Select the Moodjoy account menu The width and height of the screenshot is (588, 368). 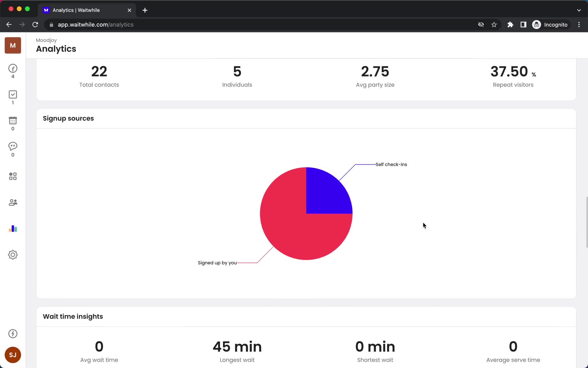pos(13,45)
